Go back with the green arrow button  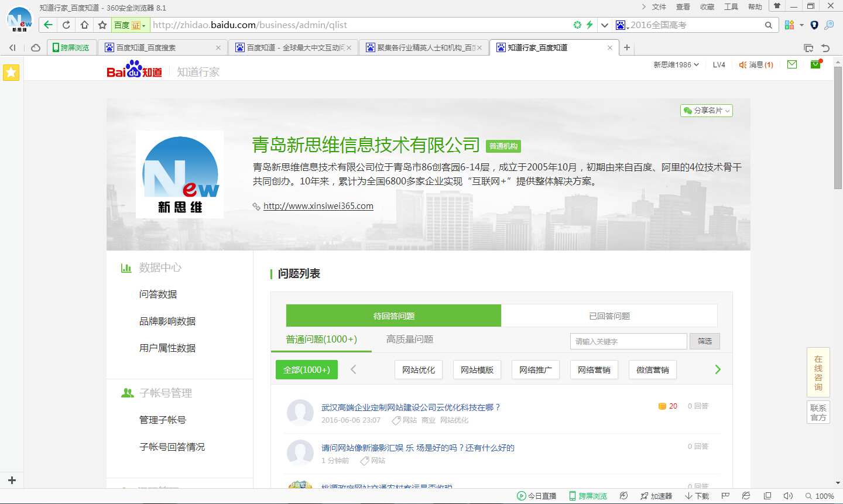49,25
